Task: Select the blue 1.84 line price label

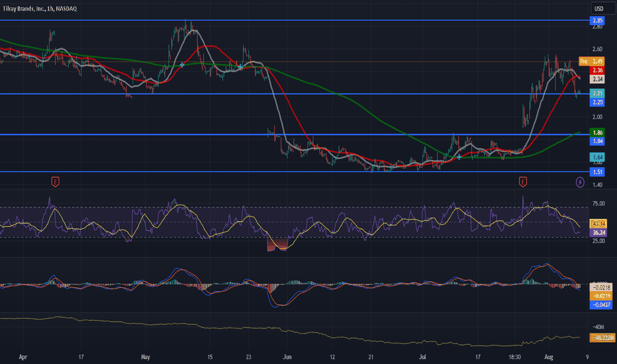Action: point(597,141)
